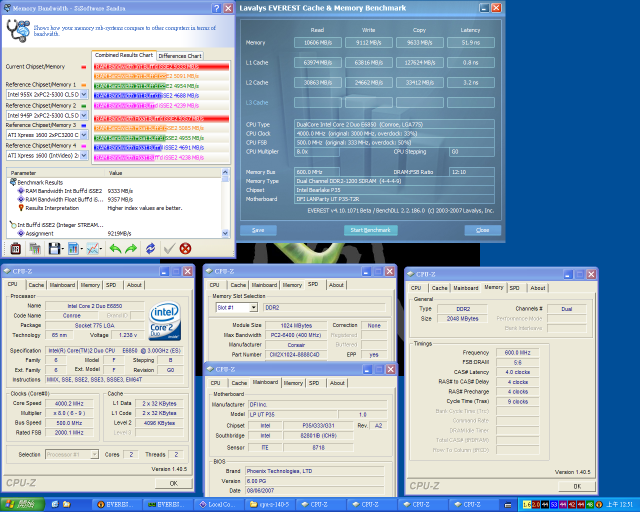Click the Memory tab in CPU-Z Mainboard window
The height and width of the screenshot is (512, 640).
(x=293, y=383)
